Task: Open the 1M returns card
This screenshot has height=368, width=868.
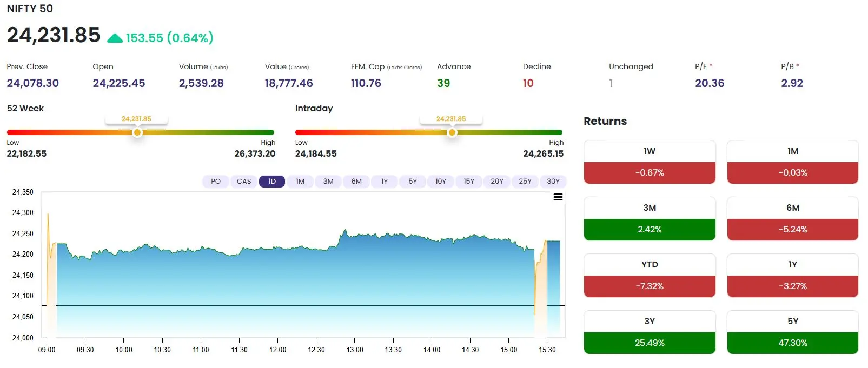Action: 793,162
